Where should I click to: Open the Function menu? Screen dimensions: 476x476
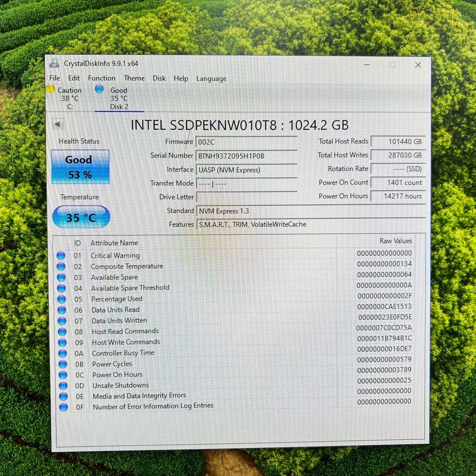[x=101, y=78]
